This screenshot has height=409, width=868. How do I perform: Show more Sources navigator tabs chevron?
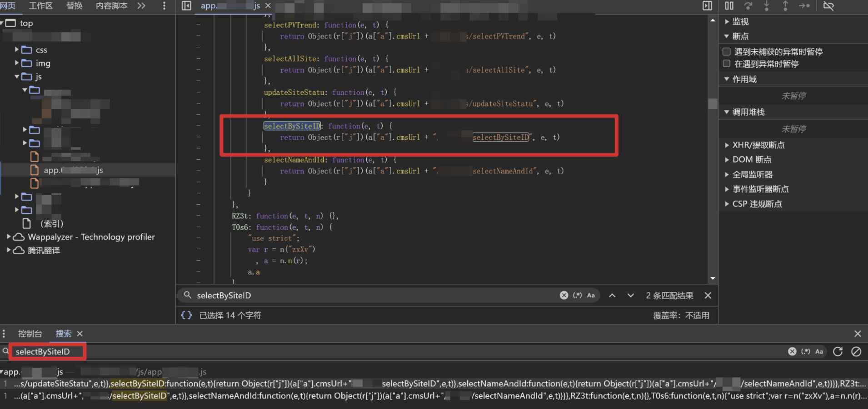[x=141, y=6]
